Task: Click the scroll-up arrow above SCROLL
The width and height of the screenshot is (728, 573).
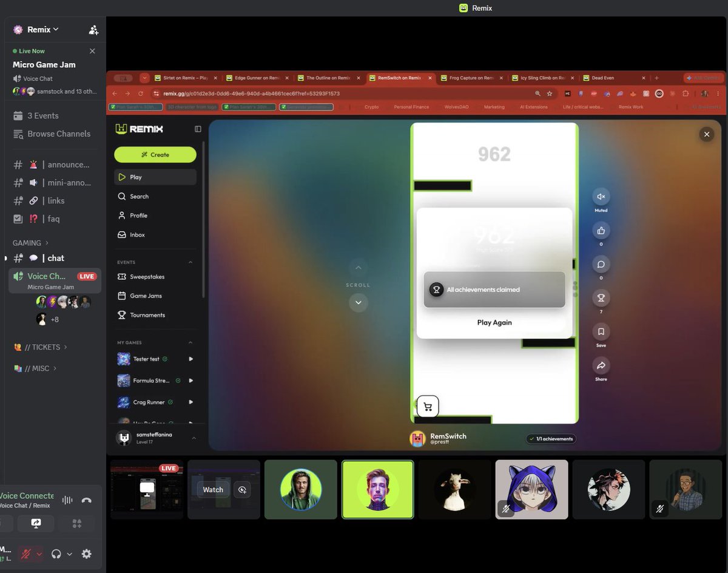Action: tap(358, 268)
